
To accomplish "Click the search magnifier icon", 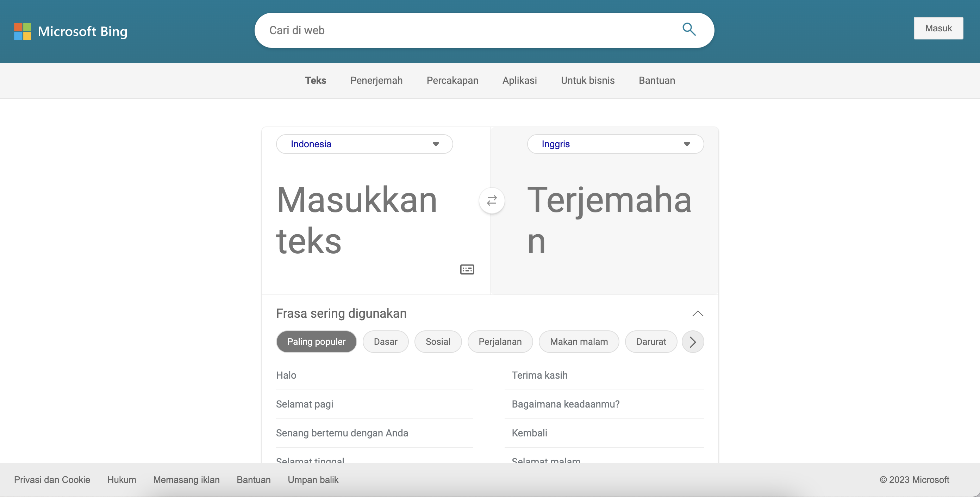I will (x=688, y=30).
